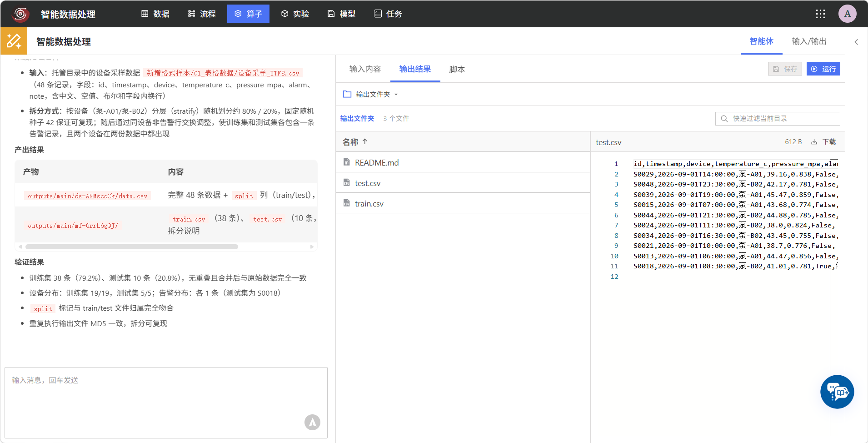
Task: Click the results table horizontal scrollbar
Action: tap(132, 247)
